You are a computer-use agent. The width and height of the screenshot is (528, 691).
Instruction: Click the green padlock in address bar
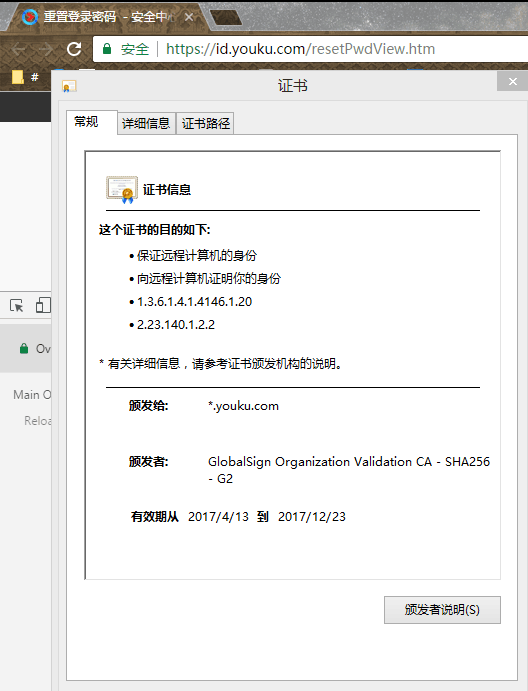click(x=107, y=48)
